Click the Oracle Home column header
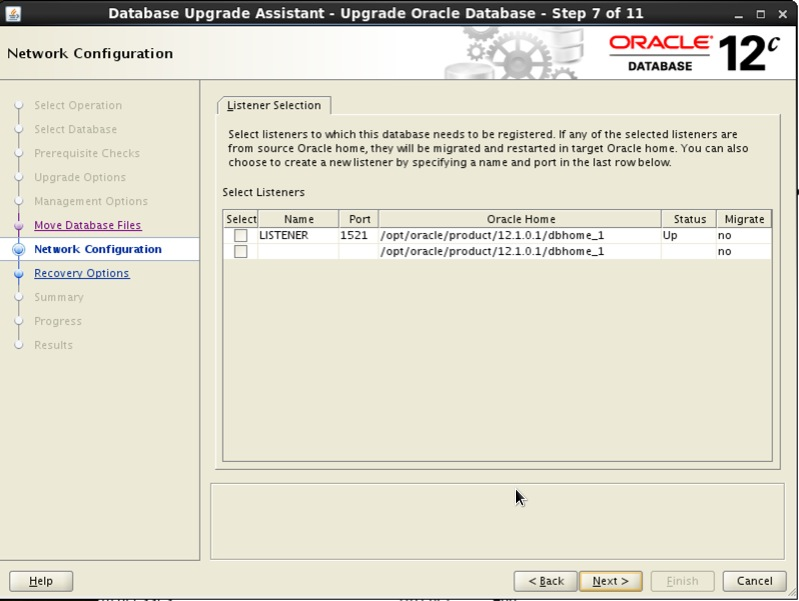Viewport: 799px width, 601px height. coord(520,219)
